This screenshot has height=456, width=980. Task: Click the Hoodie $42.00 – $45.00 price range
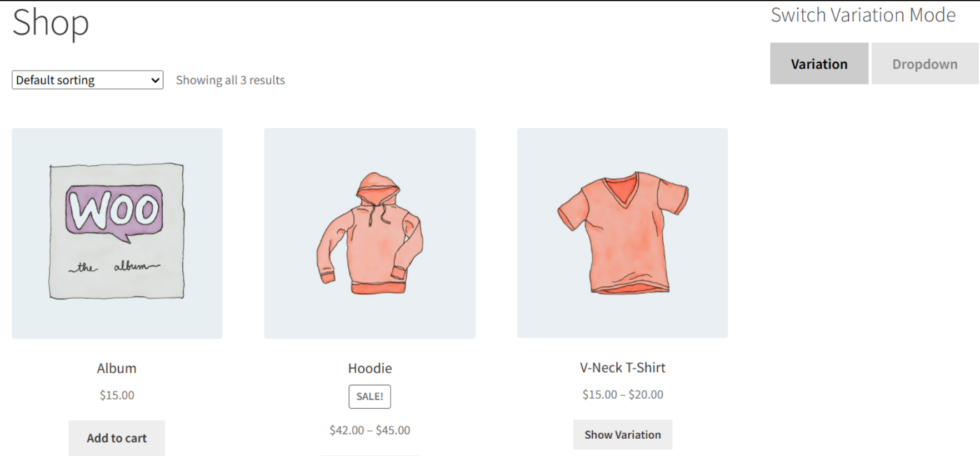click(370, 430)
